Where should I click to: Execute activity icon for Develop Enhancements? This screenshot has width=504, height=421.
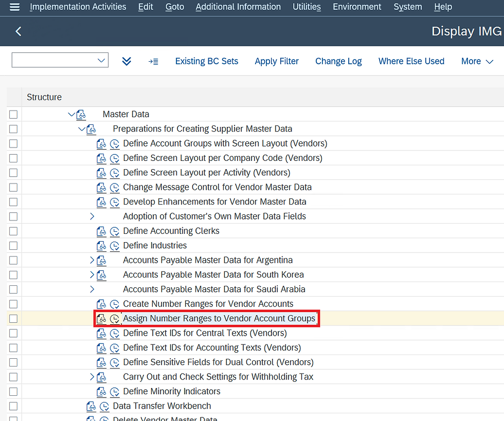tap(114, 202)
